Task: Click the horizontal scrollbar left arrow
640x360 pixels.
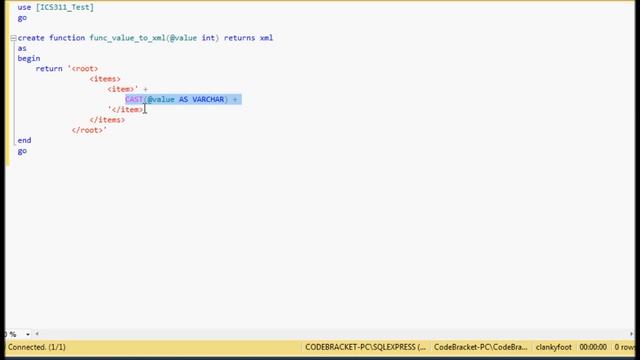Action: [37, 334]
